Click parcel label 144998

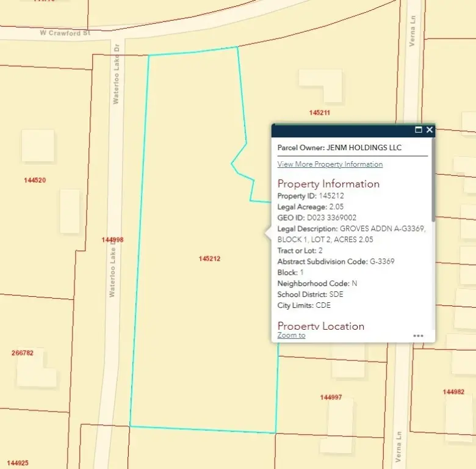[x=112, y=240]
